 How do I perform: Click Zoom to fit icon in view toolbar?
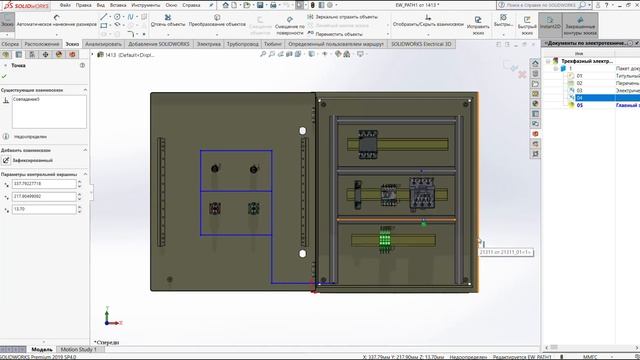point(263,54)
